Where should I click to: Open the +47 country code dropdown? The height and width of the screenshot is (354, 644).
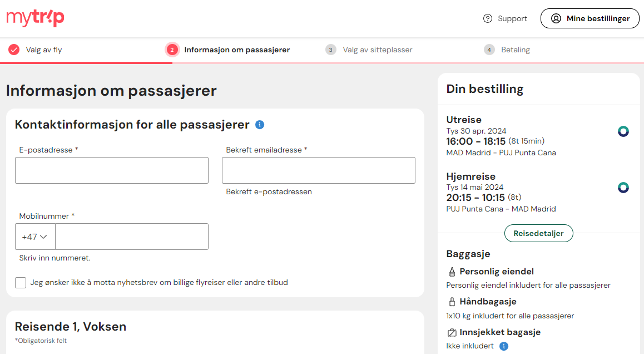pos(35,237)
